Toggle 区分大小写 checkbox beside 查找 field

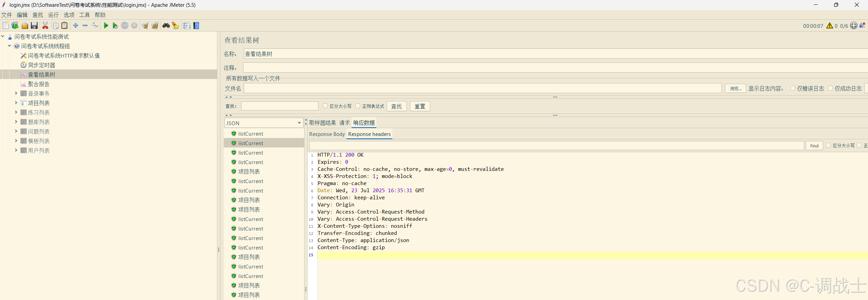tap(325, 106)
